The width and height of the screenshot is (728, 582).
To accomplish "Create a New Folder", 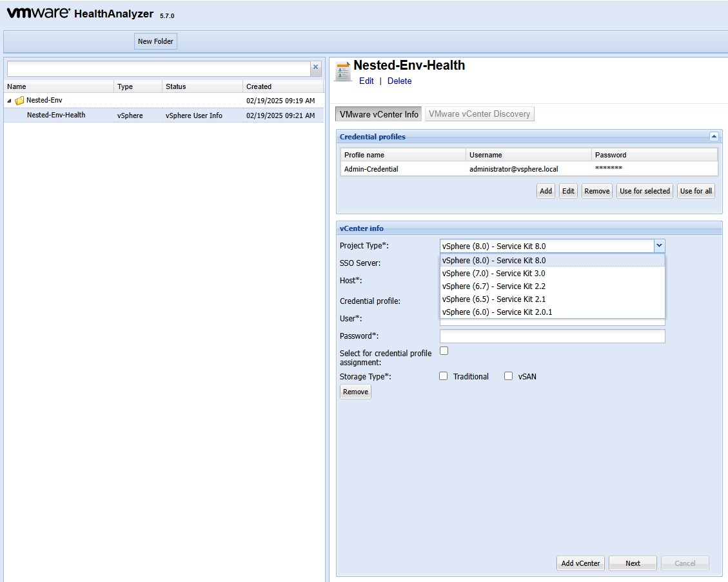I will 155,41.
